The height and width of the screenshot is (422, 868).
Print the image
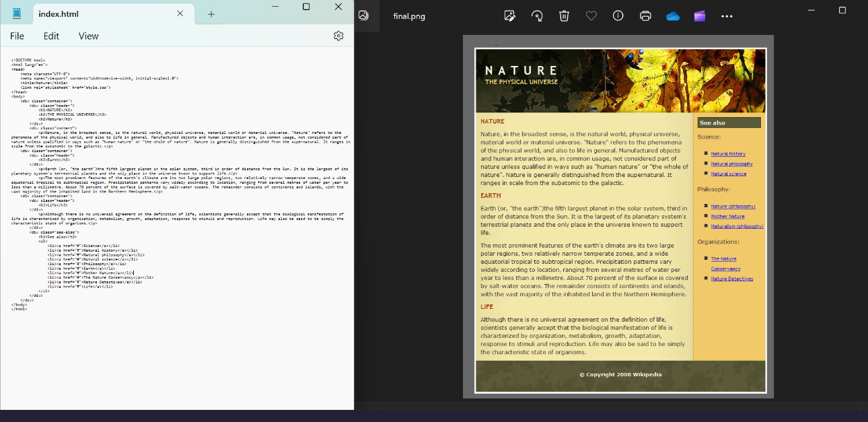click(645, 15)
